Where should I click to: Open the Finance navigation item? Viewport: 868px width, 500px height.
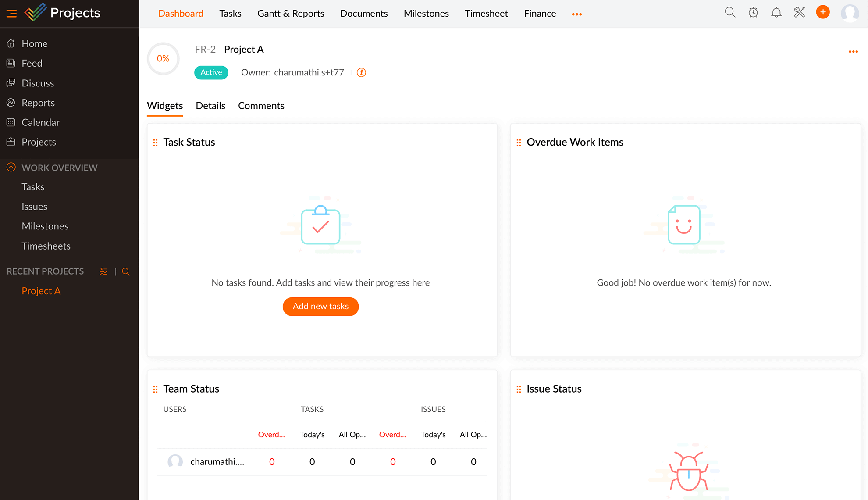point(540,13)
